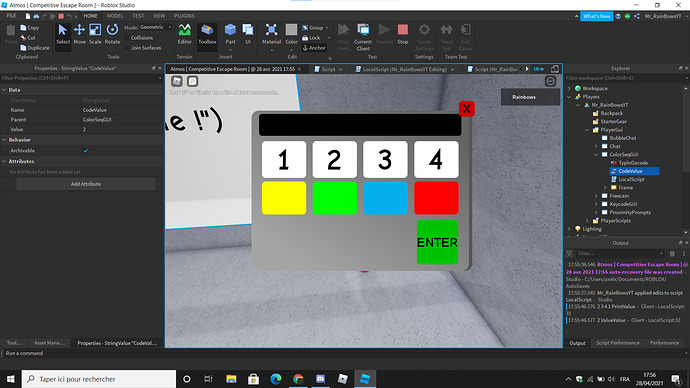The width and height of the screenshot is (690, 388).
Task: Open the Toolbox panel
Action: [x=207, y=34]
